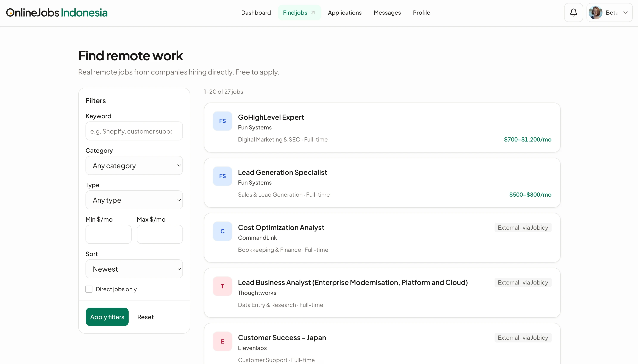Click the CommandLink company name
Screen dimensions: 638x364
point(257,238)
